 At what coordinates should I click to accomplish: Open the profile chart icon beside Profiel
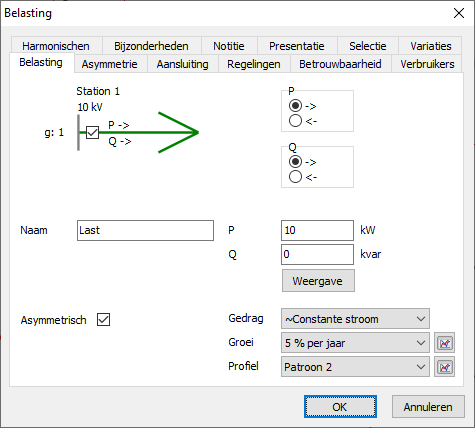[444, 367]
